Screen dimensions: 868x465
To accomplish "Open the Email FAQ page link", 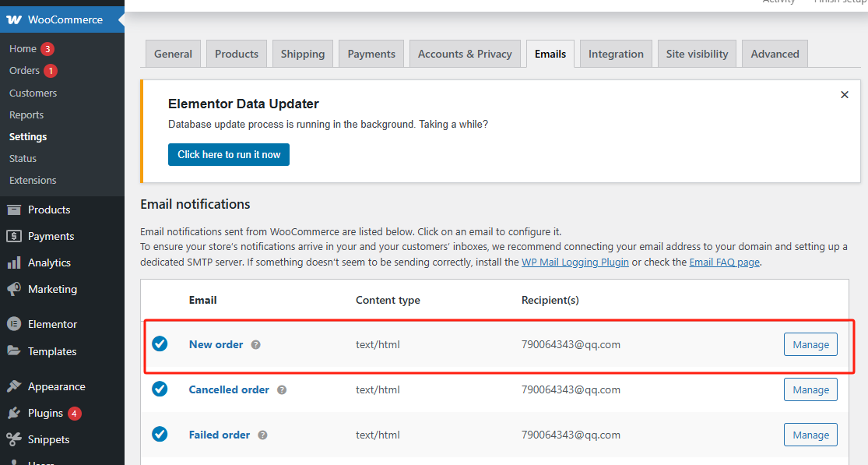I will pos(725,262).
